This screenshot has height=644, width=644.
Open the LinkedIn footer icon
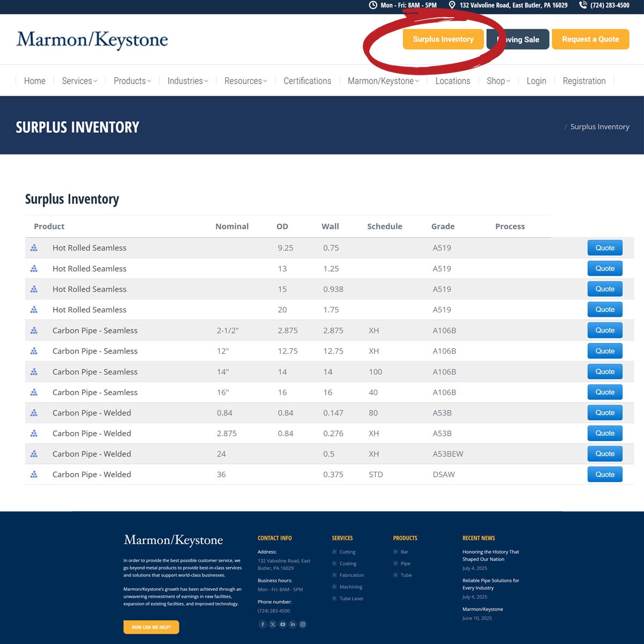[x=292, y=624]
